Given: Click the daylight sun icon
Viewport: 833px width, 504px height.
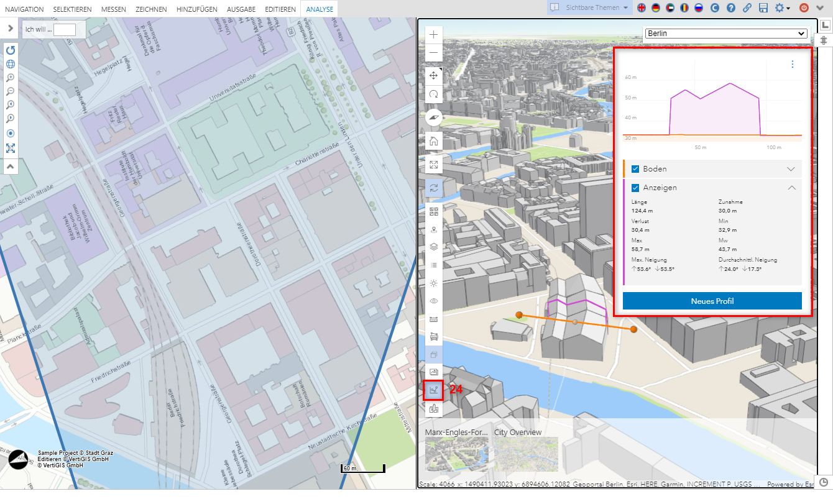Looking at the screenshot, I should [433, 283].
